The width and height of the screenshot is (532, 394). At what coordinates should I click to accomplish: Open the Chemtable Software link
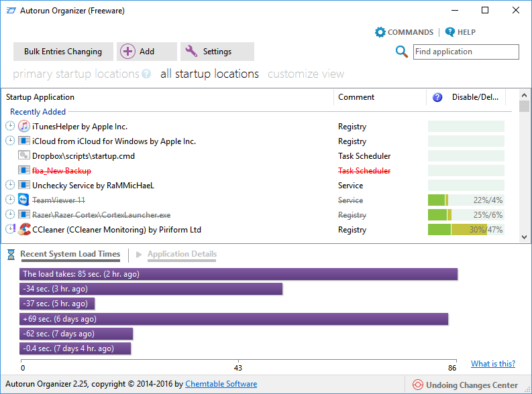(x=221, y=385)
